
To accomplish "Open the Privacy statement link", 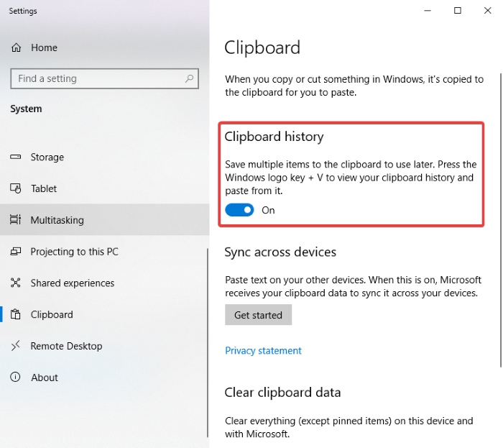I will [x=263, y=351].
